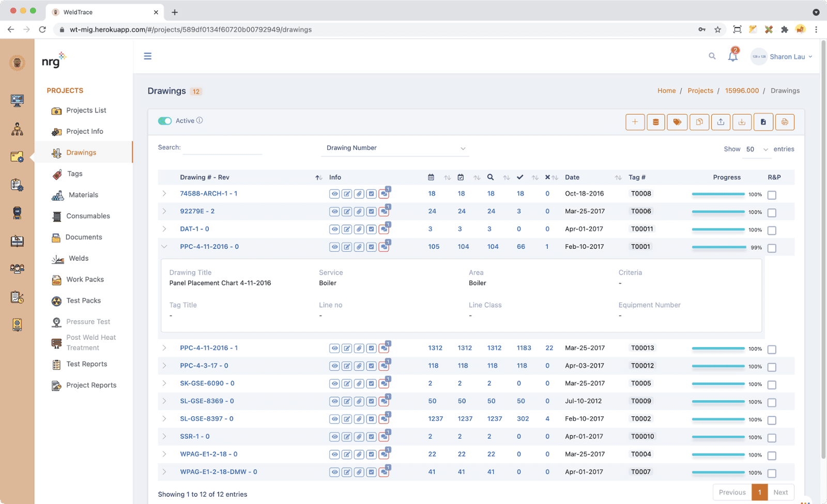Open Welds in the Projects sidebar
The height and width of the screenshot is (504, 827).
[x=79, y=259]
